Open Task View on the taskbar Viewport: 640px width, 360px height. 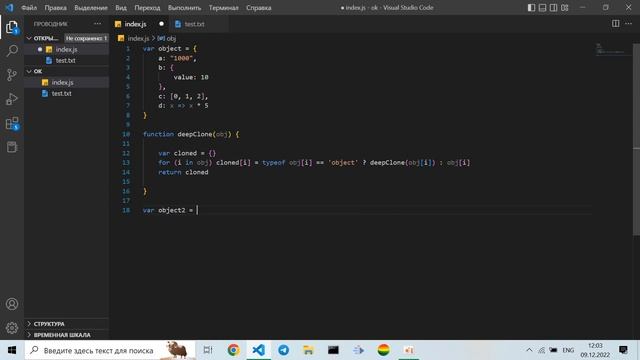point(208,350)
